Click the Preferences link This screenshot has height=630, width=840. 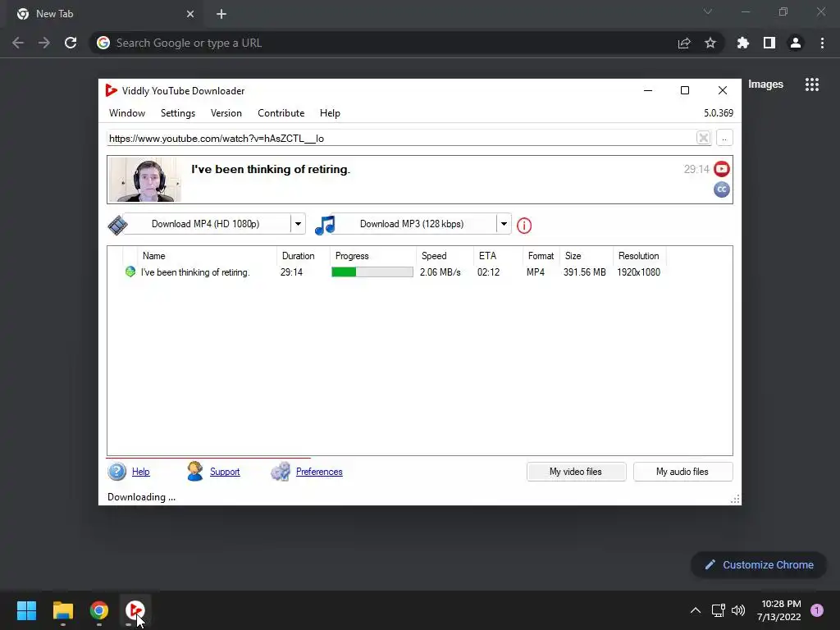point(319,472)
